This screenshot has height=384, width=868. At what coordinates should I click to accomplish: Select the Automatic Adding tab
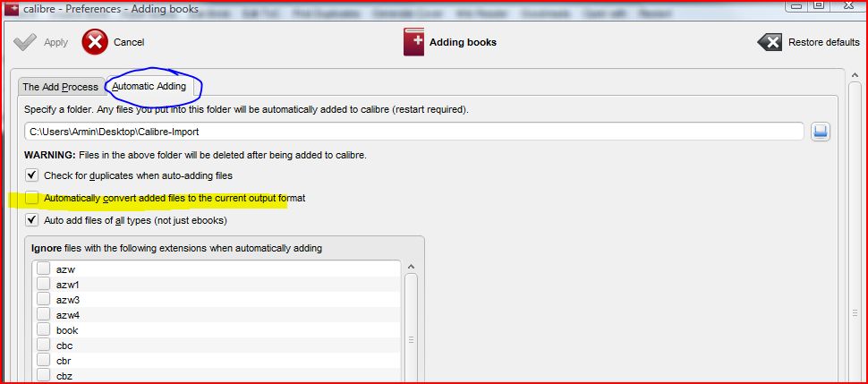pyautogui.click(x=149, y=87)
